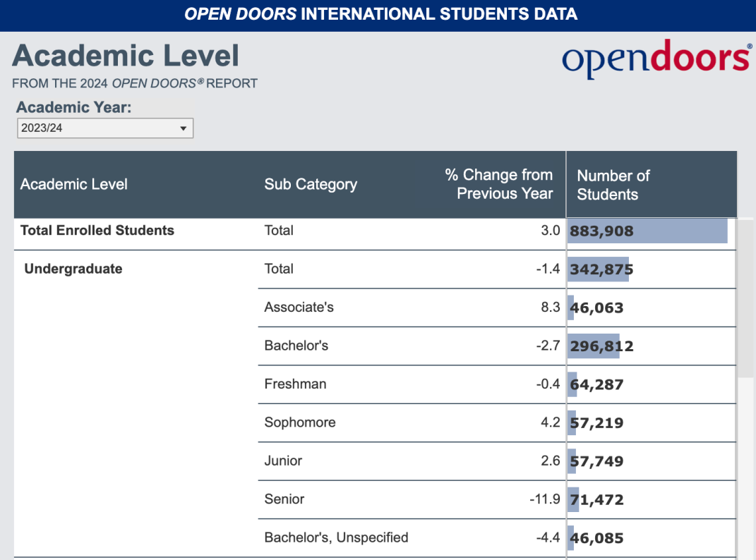Viewport: 756px width, 560px height.
Task: Click the 46,085 Bachelor's Unspecified count
Action: point(596,538)
